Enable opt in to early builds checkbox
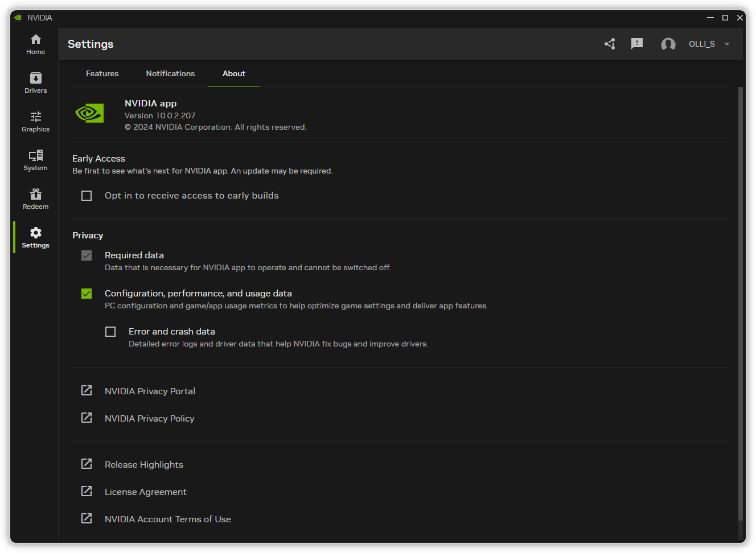756x553 pixels. coord(87,196)
